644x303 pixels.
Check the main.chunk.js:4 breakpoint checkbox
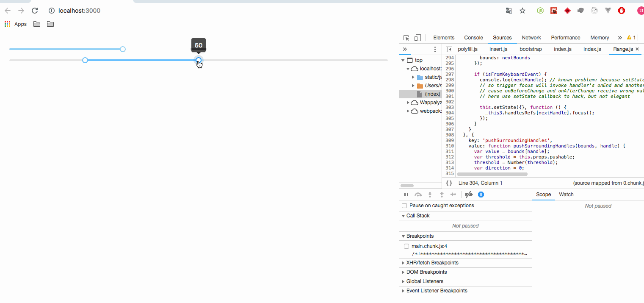tap(406, 246)
